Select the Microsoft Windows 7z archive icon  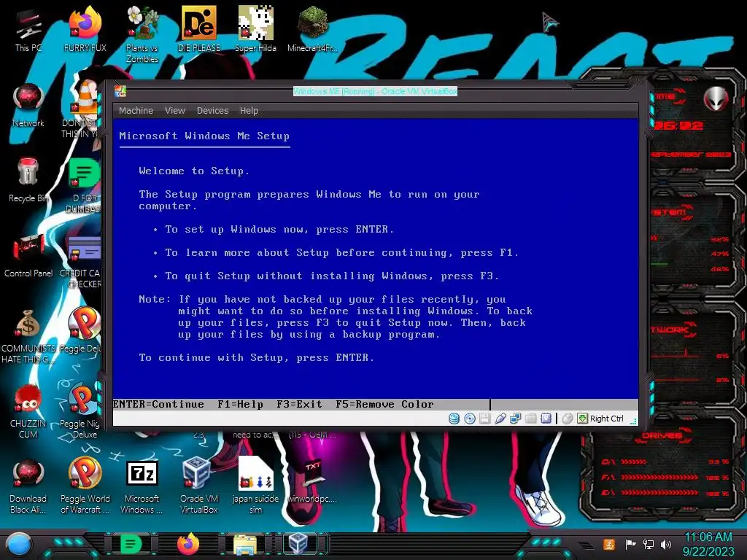[x=142, y=486]
